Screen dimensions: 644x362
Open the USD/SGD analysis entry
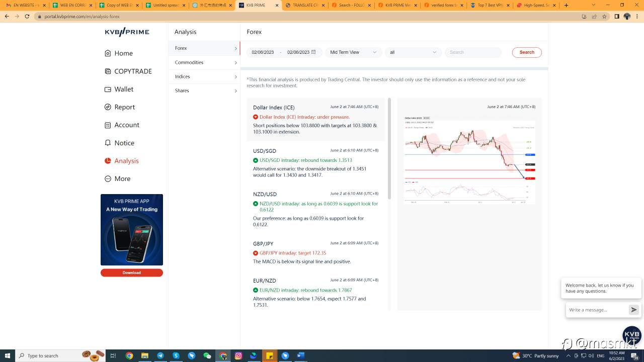(x=316, y=163)
